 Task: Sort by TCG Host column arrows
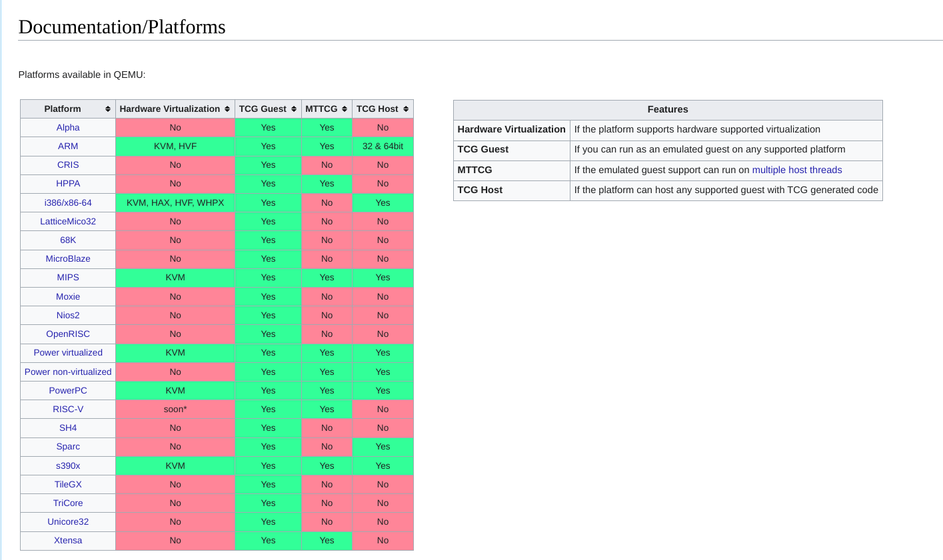point(406,109)
